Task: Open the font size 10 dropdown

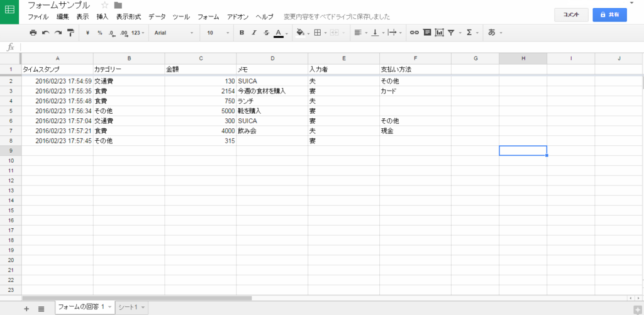Action: coord(219,33)
